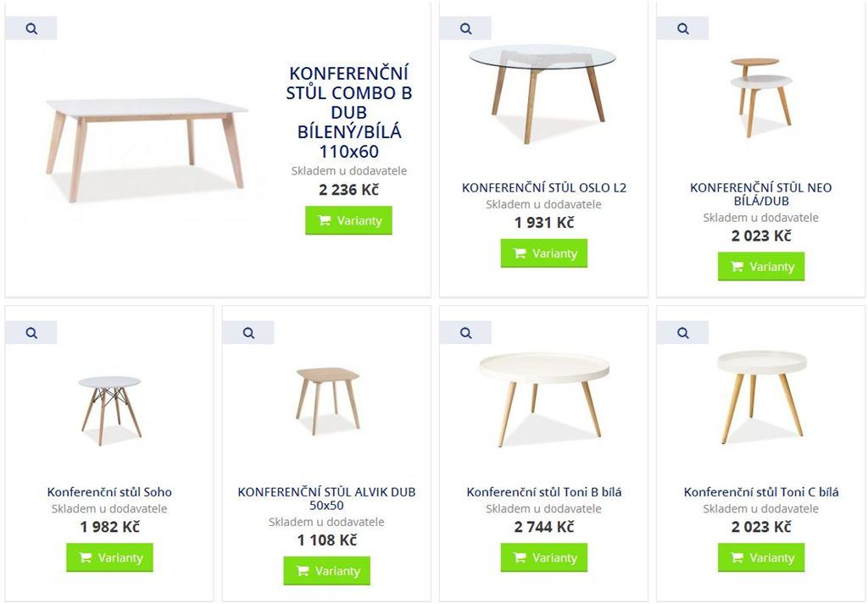Image resolution: width=868 pixels, height=604 pixels.
Task: Click magnifier icon on Toni C table
Action: [682, 332]
